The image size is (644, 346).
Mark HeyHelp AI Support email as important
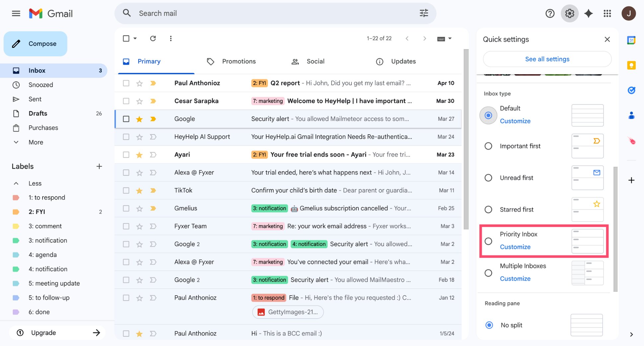tap(153, 137)
